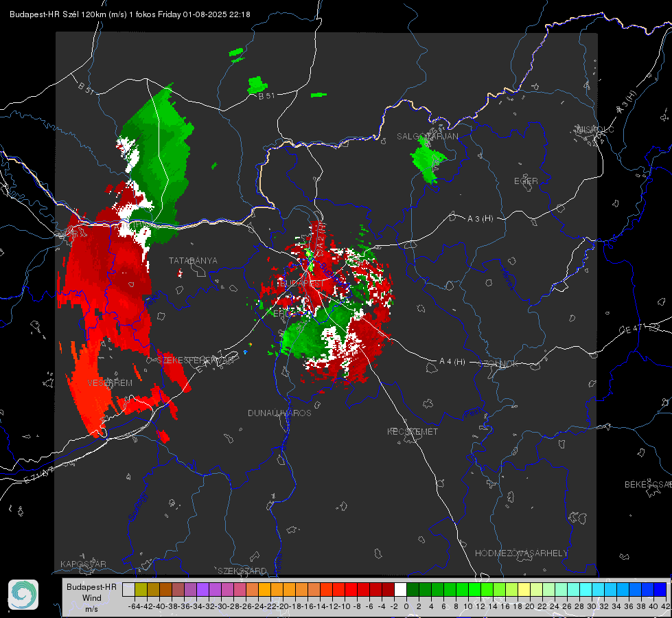This screenshot has height=618, width=672.
Task: Click the swirl logo beside the legend
Action: coord(23,595)
